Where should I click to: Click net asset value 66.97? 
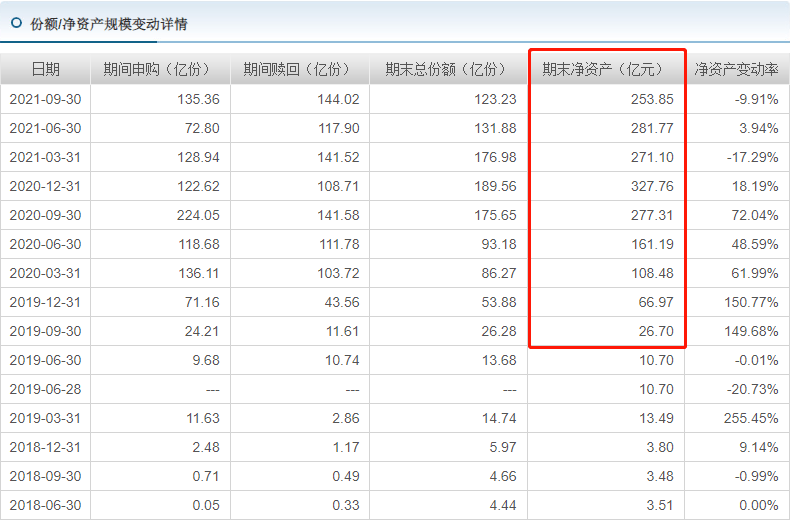click(656, 302)
